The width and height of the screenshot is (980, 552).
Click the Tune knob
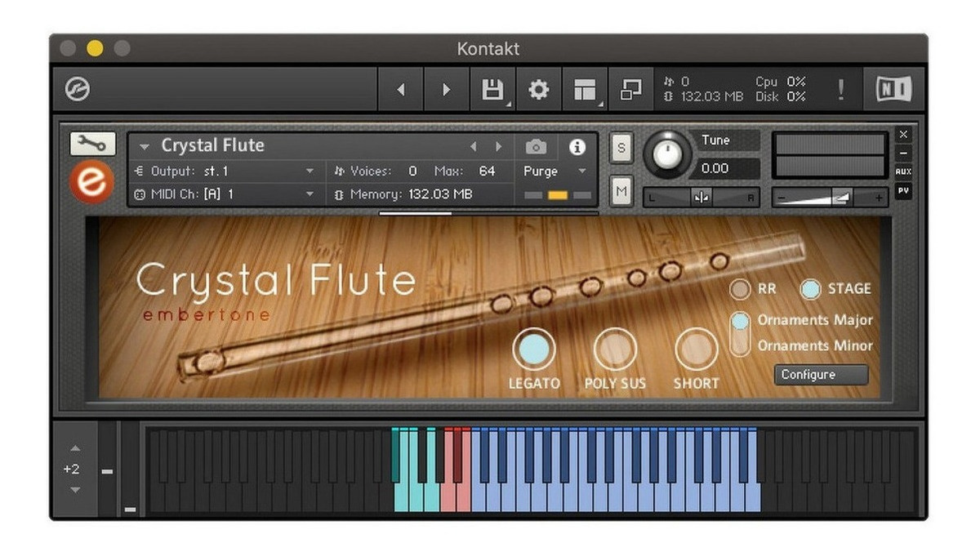pos(667,154)
